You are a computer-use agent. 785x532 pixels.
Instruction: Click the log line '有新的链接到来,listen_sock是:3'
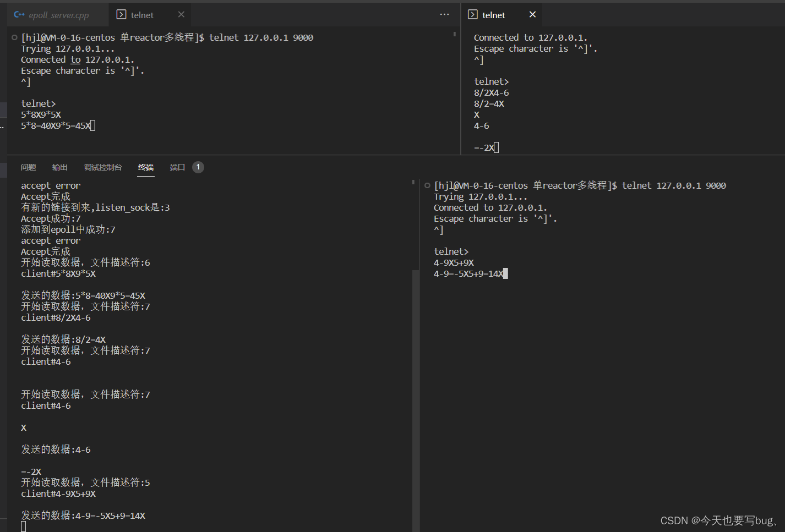pos(95,207)
